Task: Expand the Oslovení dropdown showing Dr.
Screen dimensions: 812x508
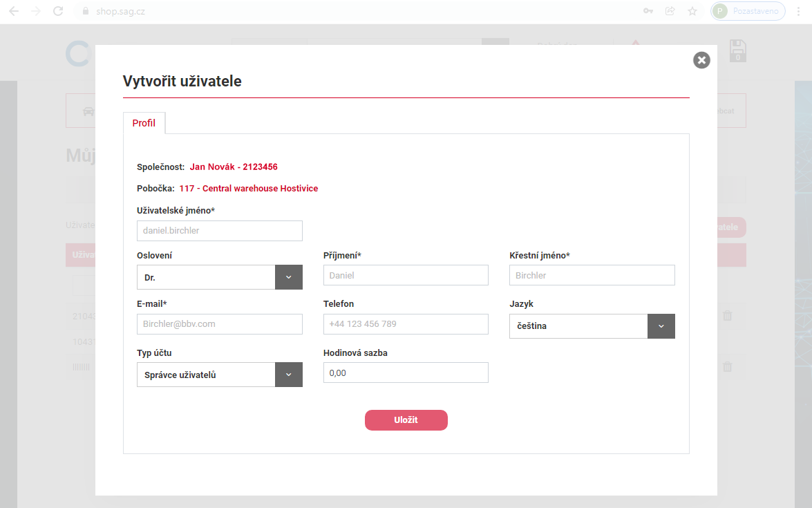Action: click(288, 277)
